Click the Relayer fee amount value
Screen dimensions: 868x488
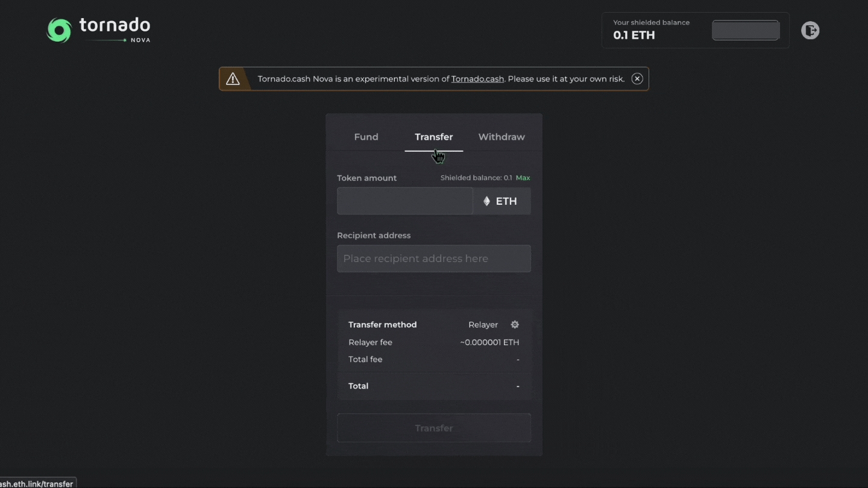[489, 342]
